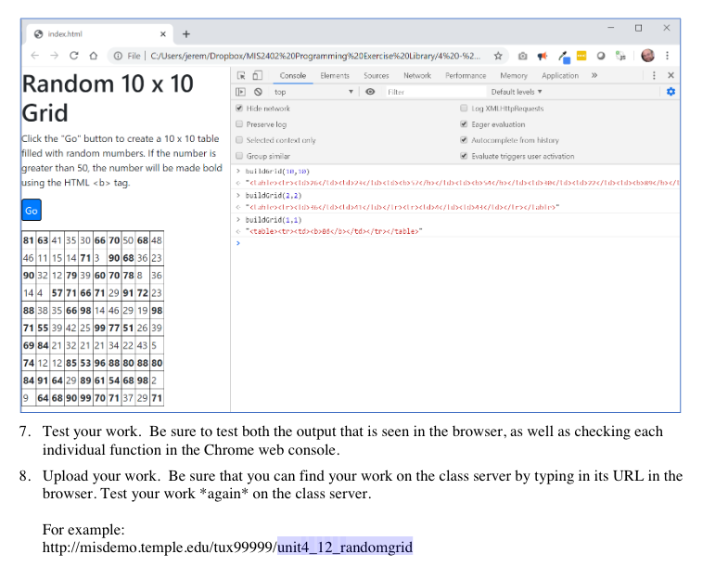Click the file URL address bar
This screenshot has height=567, width=728.
pos(314,56)
